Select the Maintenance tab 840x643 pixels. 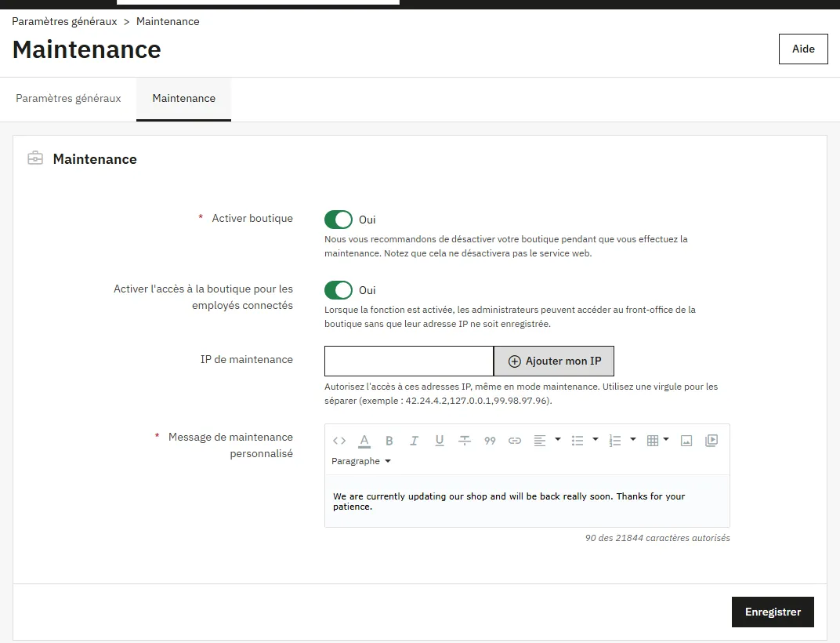coord(183,99)
